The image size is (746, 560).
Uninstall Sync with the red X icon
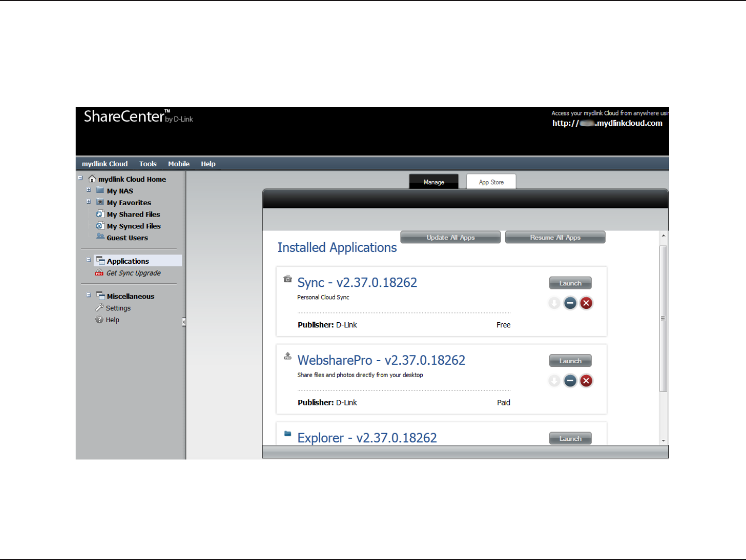pyautogui.click(x=586, y=303)
